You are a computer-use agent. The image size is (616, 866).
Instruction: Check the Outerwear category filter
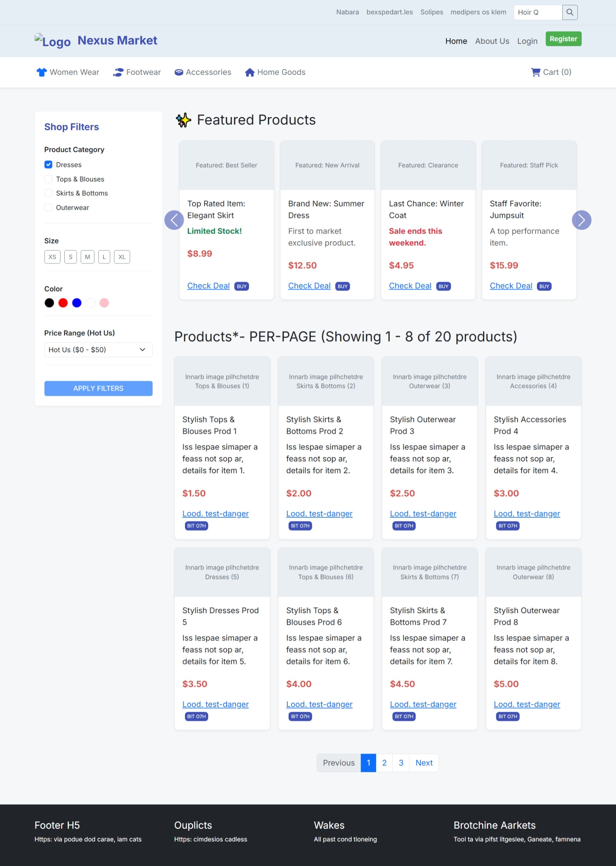(x=48, y=208)
